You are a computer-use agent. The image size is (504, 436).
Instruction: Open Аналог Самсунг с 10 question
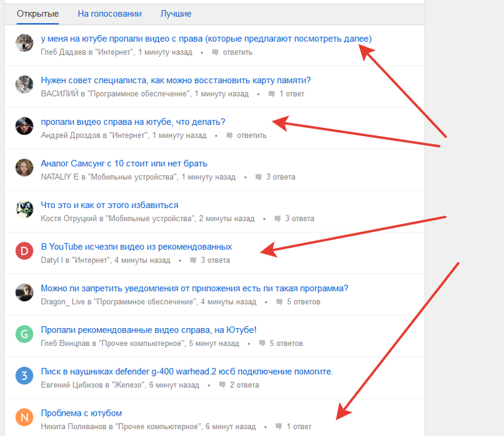pyautogui.click(x=124, y=163)
